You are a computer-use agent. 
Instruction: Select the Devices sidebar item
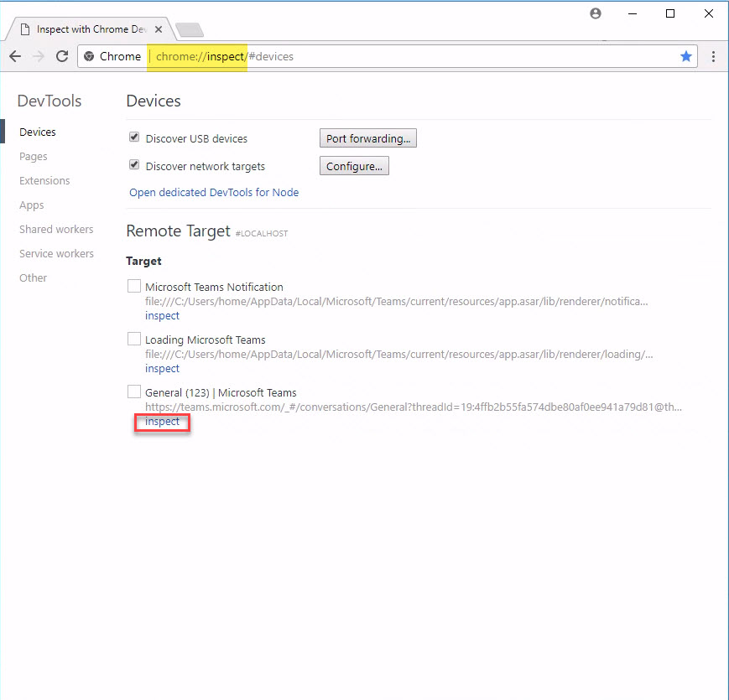tap(38, 132)
